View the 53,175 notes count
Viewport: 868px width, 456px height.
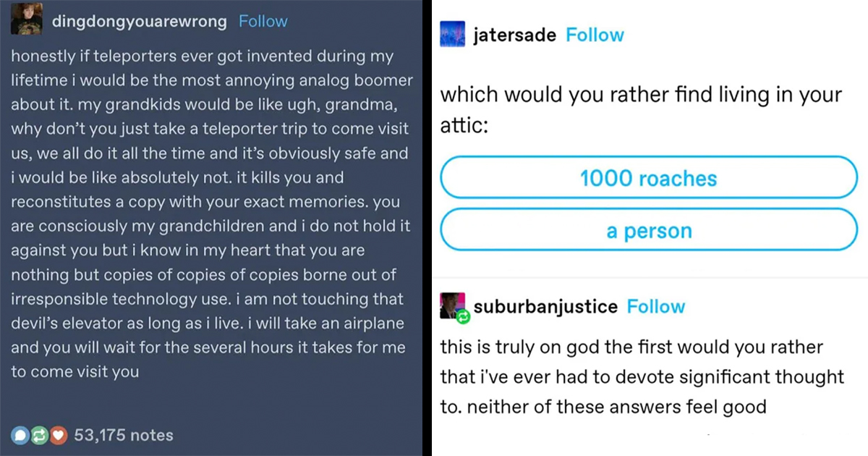coord(124,436)
